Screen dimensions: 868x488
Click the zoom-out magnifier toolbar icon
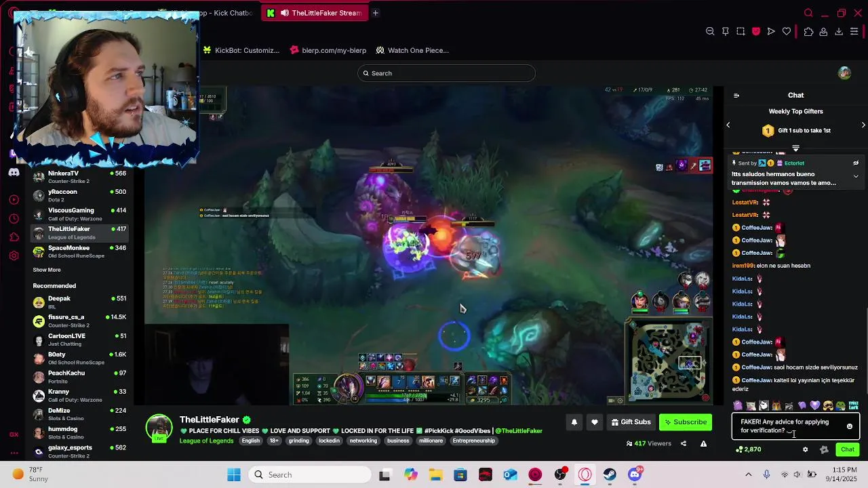(710, 31)
